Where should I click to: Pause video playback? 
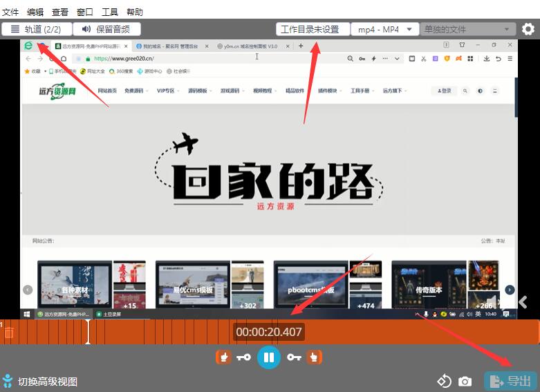268,357
